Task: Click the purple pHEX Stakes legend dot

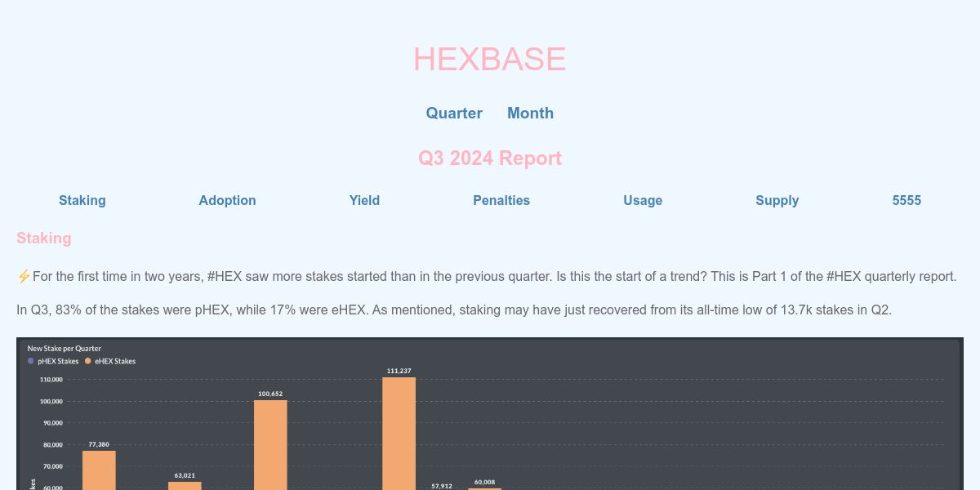Action: click(31, 361)
